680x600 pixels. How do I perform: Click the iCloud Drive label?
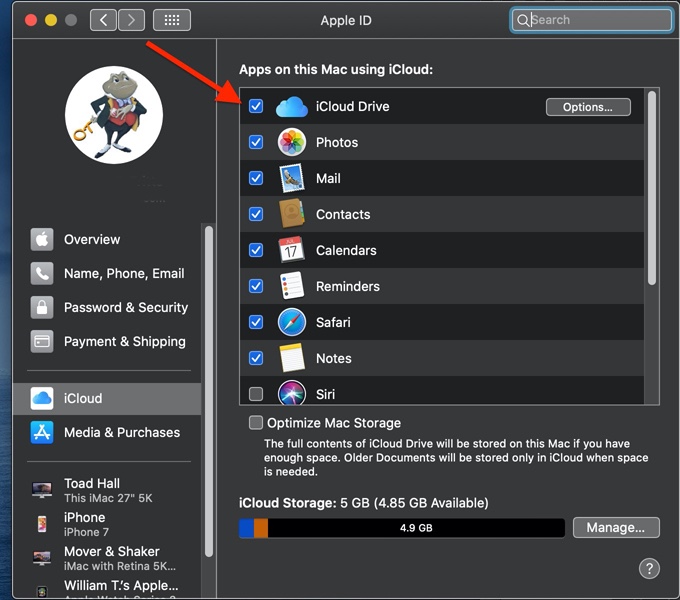coord(353,107)
